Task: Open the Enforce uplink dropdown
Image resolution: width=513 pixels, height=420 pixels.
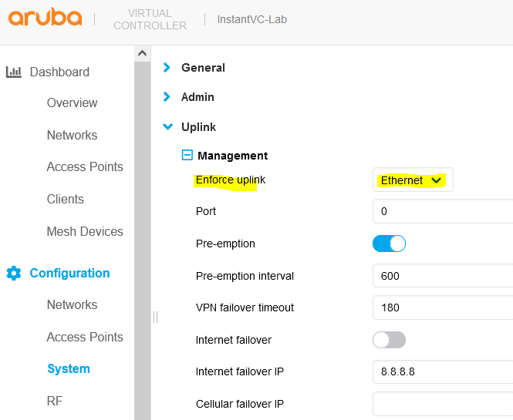Action: point(412,180)
